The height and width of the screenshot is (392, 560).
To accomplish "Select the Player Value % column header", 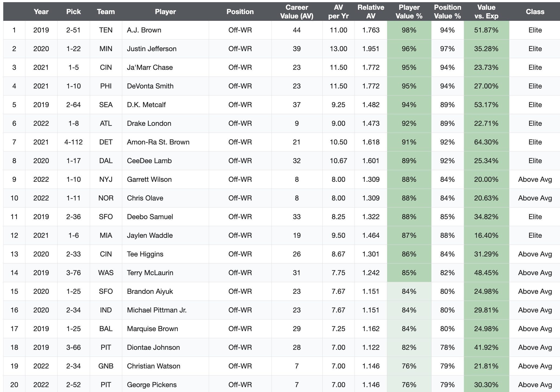I will coord(409,12).
